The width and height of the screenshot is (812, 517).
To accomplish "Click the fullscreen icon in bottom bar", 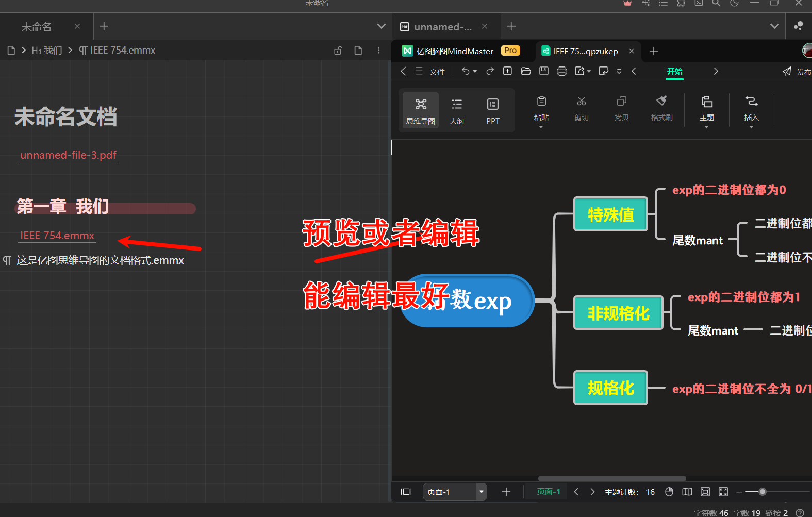I will point(723,492).
